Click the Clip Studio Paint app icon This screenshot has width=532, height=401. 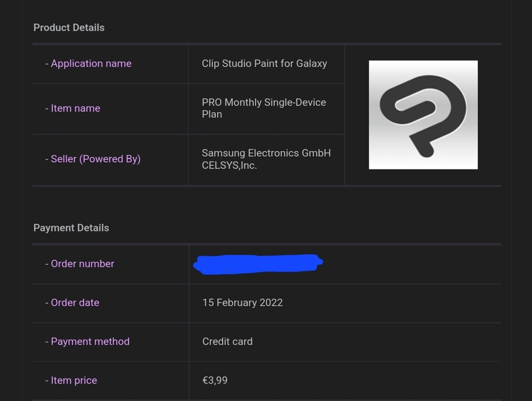[x=423, y=114]
